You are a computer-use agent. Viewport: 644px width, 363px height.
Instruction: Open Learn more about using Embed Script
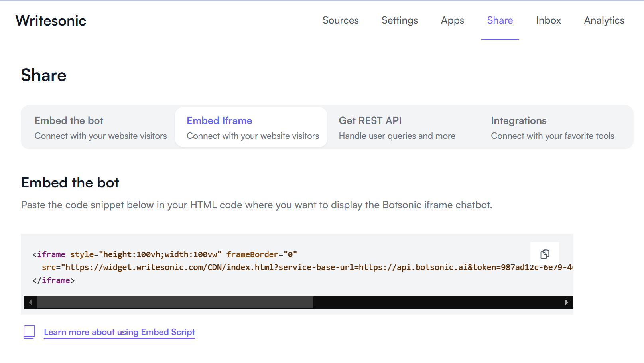119,332
